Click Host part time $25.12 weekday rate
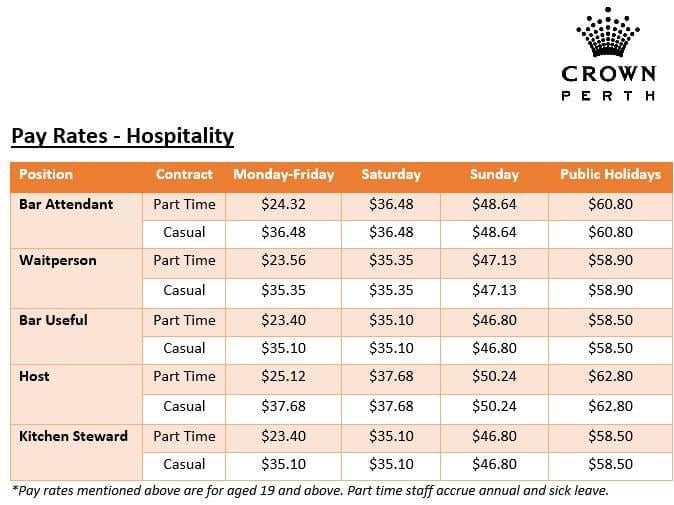674x505 pixels. point(284,376)
